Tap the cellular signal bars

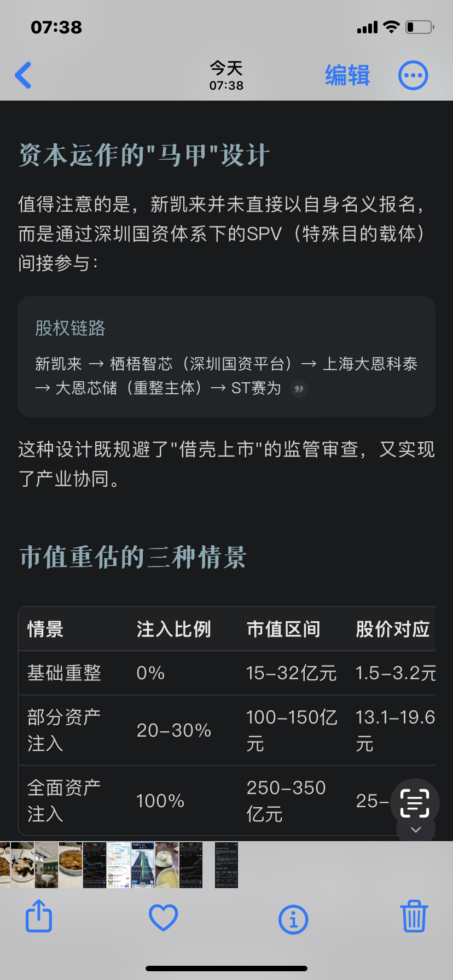(367, 27)
